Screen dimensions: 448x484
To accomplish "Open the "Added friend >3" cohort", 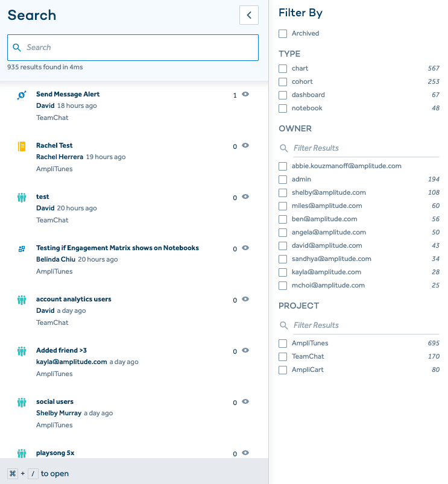I will (62, 350).
